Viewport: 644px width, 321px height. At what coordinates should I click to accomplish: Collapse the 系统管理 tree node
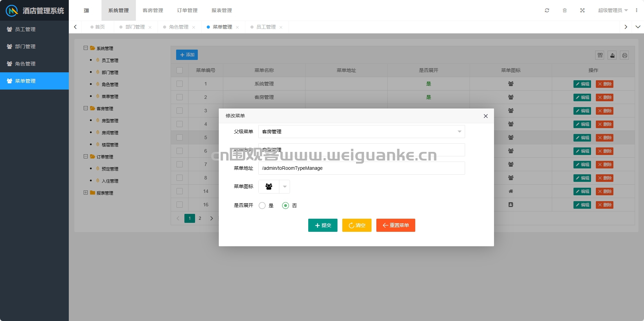[86, 48]
